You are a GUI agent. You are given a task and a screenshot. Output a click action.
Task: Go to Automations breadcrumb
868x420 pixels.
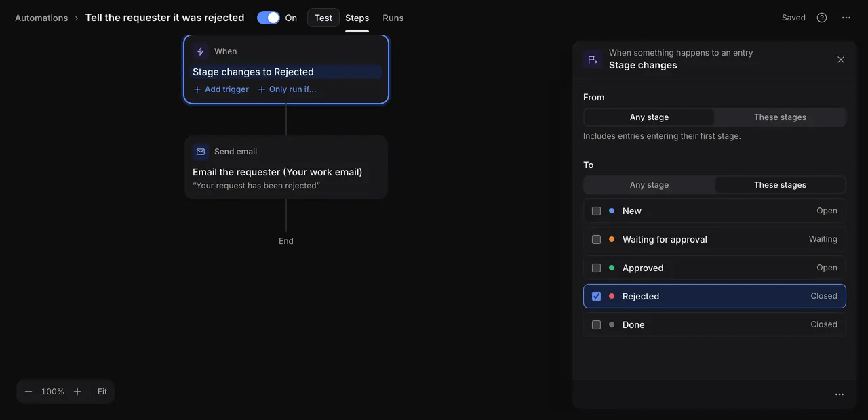41,18
